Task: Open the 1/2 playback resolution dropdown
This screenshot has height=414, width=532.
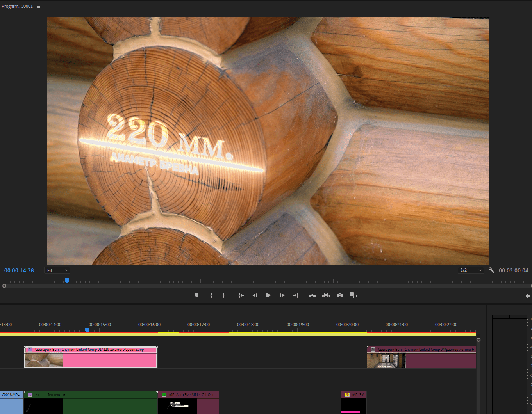Action: [x=470, y=270]
